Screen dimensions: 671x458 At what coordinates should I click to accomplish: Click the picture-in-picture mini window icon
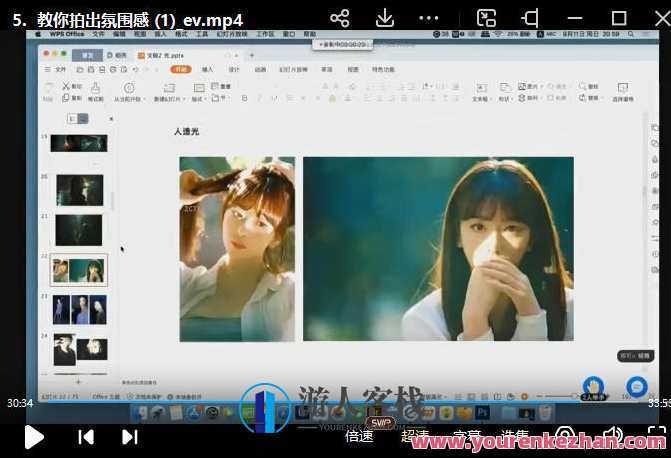click(x=486, y=18)
